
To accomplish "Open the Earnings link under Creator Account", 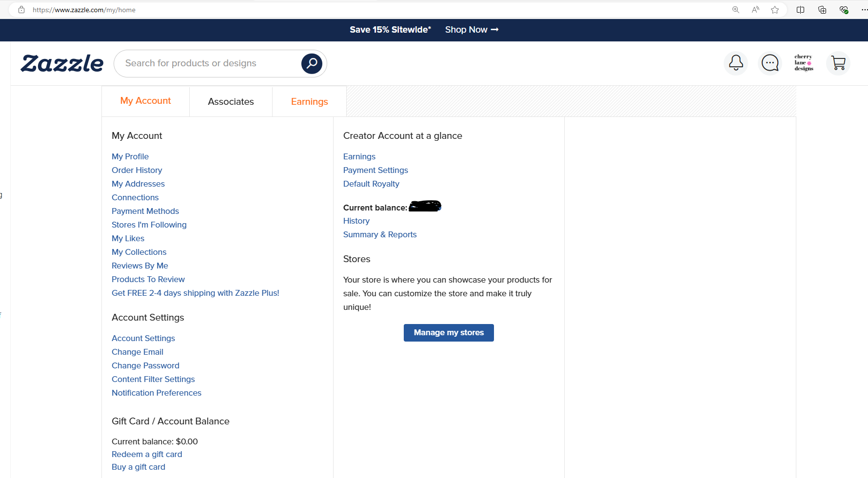I will (x=359, y=156).
